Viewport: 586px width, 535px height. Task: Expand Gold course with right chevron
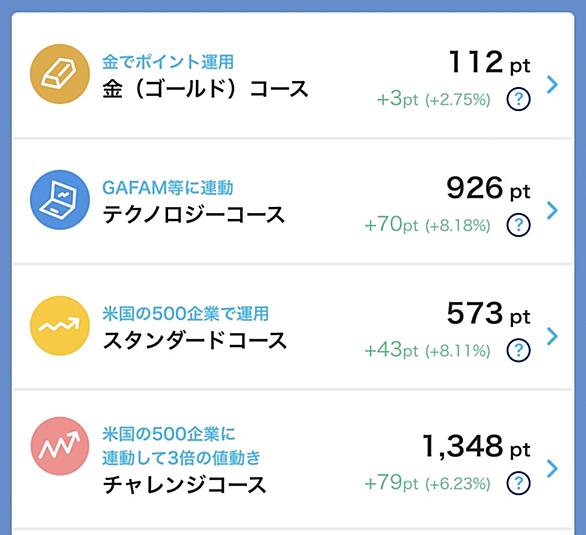click(x=552, y=84)
